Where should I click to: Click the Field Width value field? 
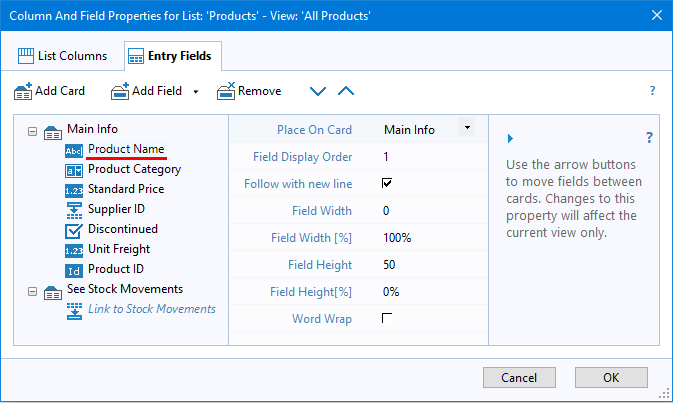click(430, 211)
